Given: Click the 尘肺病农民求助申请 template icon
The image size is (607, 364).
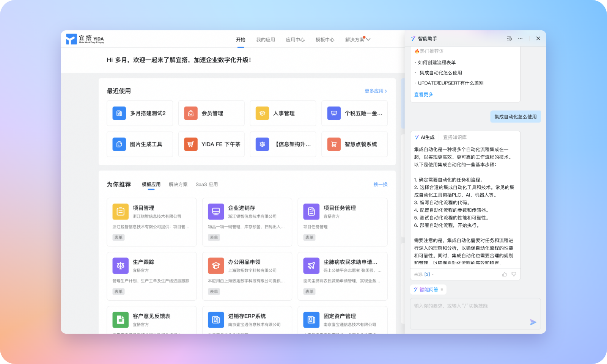Looking at the screenshot, I should tap(311, 266).
